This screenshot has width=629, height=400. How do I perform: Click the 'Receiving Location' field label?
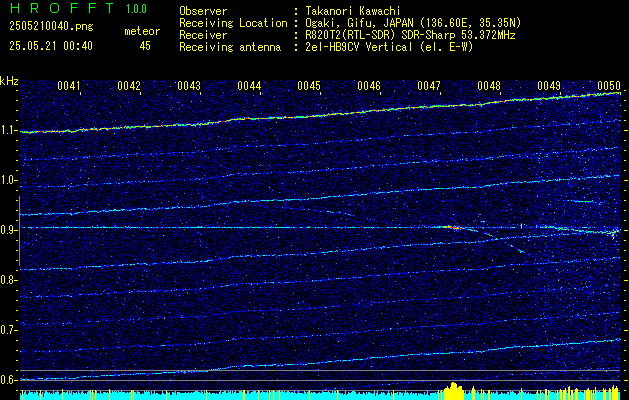tap(233, 23)
